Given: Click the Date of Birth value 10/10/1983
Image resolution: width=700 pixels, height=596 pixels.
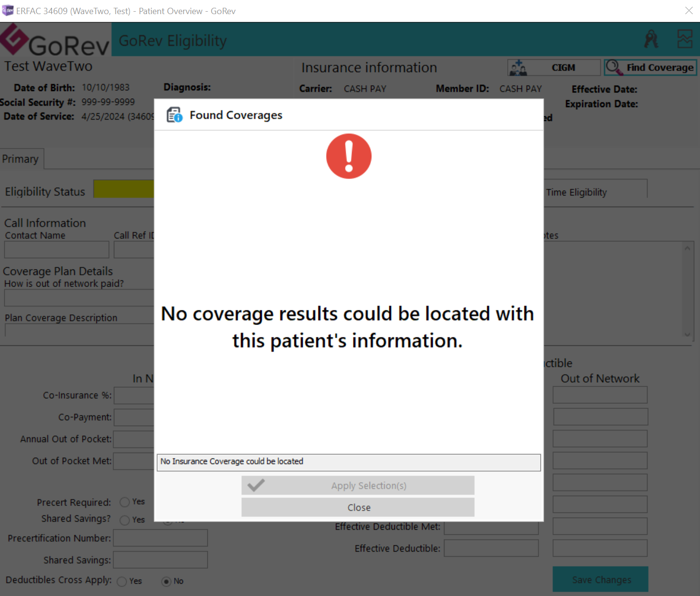Looking at the screenshot, I should tap(106, 87).
